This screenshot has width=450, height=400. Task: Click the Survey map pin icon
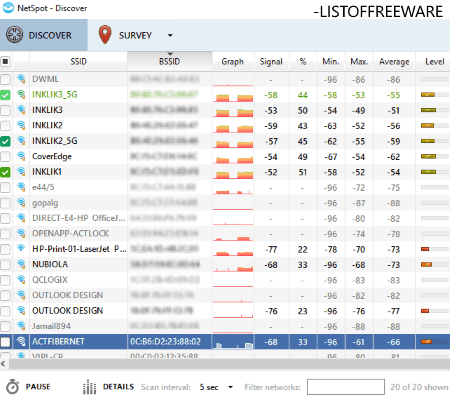[x=105, y=35]
